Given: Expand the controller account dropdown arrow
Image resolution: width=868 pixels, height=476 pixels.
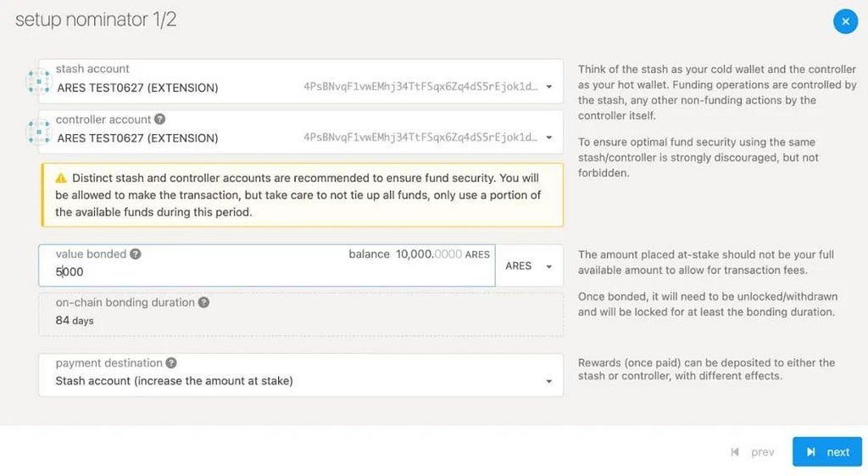Looking at the screenshot, I should [549, 137].
